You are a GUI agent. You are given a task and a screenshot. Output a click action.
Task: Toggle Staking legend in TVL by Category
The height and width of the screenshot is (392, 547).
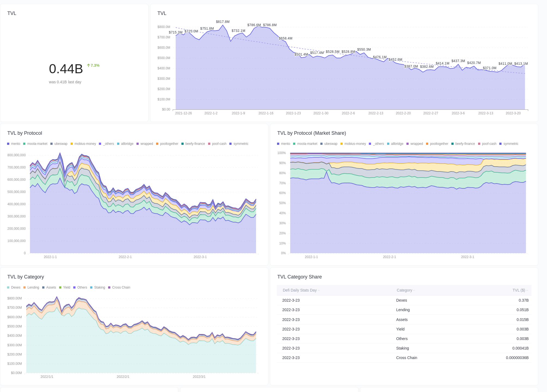pos(98,287)
